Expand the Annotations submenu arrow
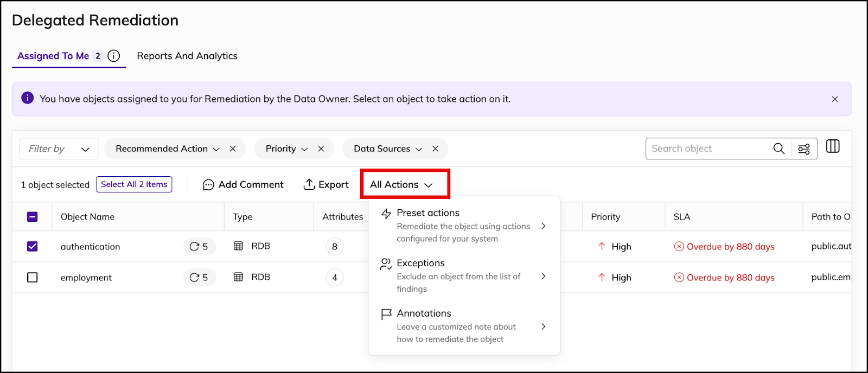868x373 pixels. point(543,326)
